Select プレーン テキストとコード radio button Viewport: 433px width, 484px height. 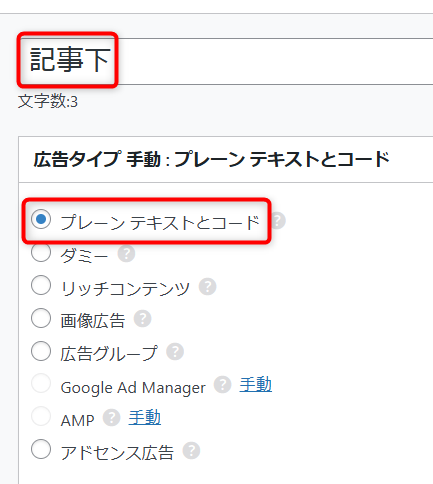(41, 219)
